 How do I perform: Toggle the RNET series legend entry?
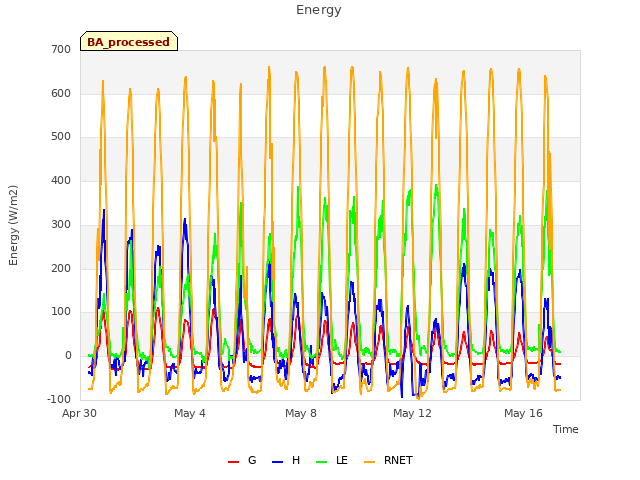coord(388,461)
